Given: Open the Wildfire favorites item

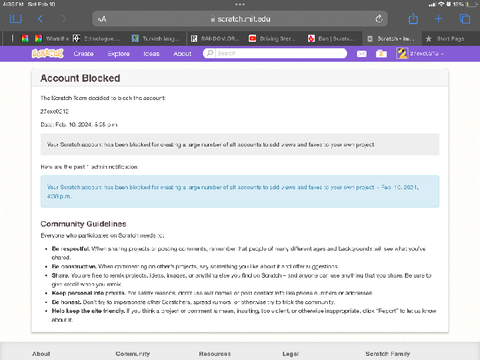Looking at the screenshot, I should coord(52,39).
